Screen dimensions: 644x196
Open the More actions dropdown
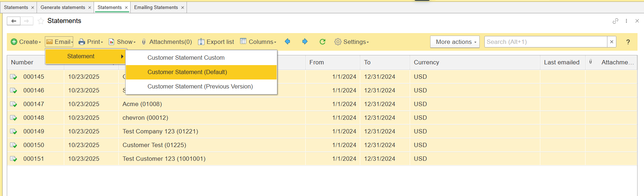(x=455, y=42)
